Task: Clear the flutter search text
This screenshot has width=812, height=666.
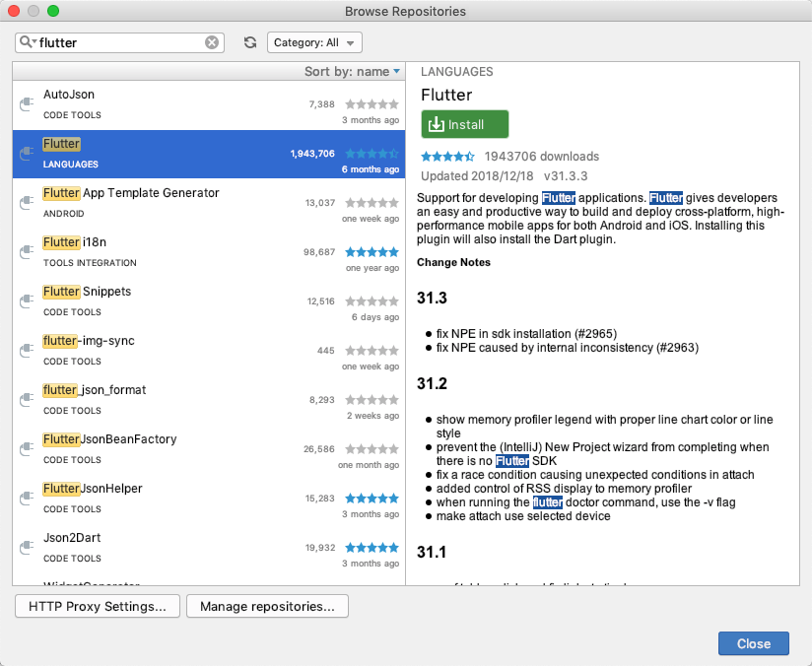Action: point(212,42)
